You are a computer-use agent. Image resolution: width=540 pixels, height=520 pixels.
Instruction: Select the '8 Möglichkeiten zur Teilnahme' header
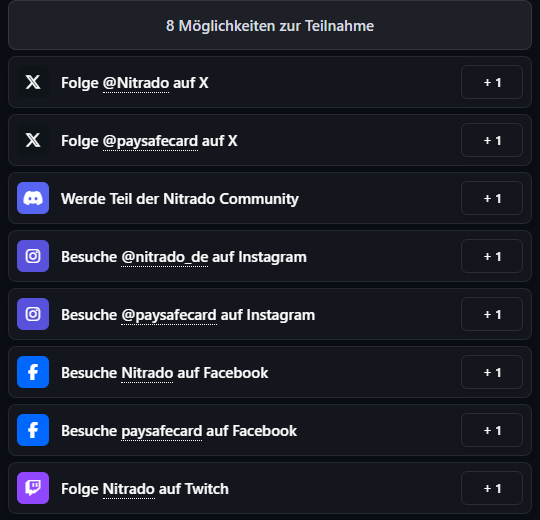pos(270,25)
